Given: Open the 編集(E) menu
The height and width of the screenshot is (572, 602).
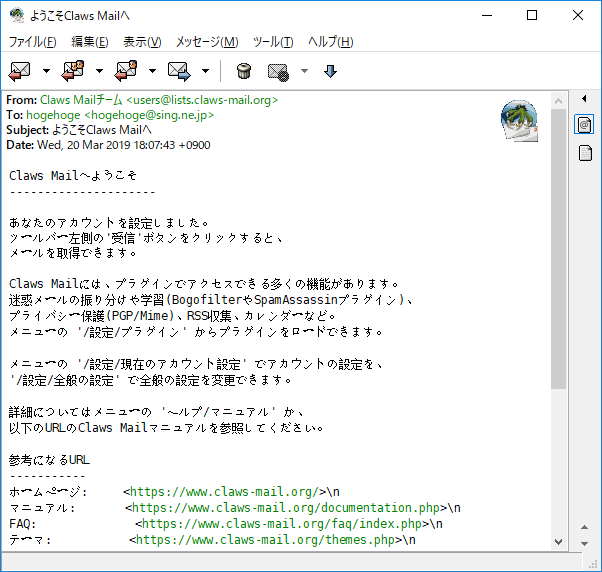Looking at the screenshot, I should 90,41.
